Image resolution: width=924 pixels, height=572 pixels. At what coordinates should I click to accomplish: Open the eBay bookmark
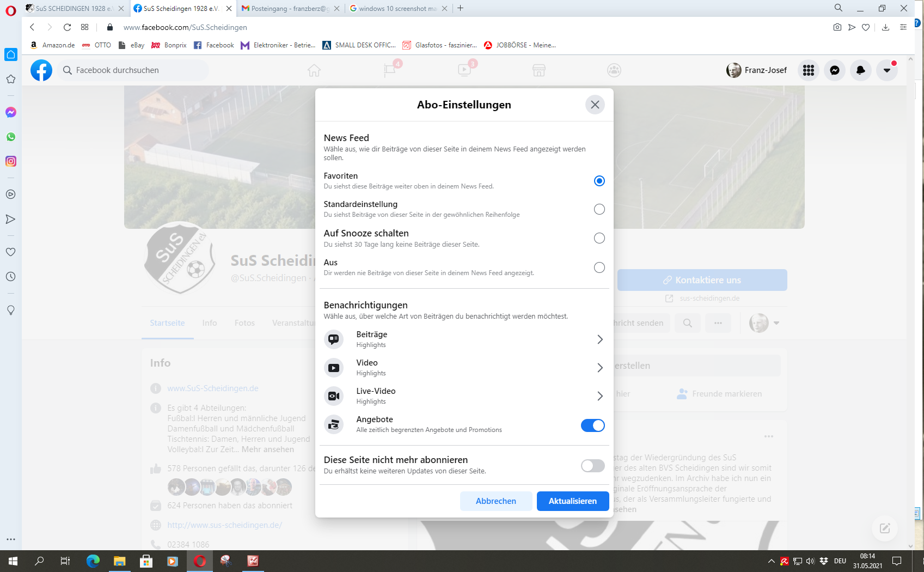click(x=131, y=45)
